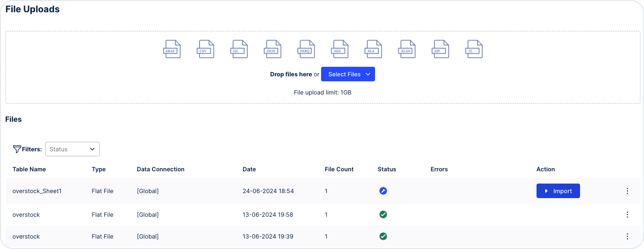Click green check status for 13-06-2024 19:58 row
The height and width of the screenshot is (249, 644).
coord(383,214)
